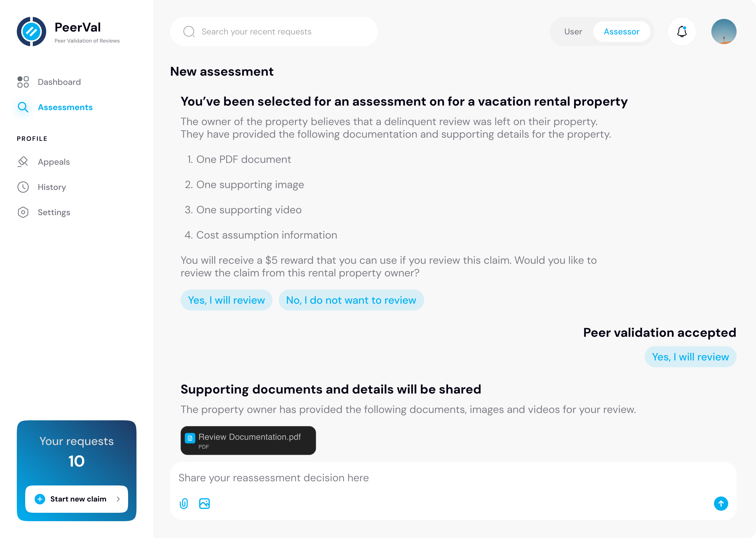Viewport: 756px width, 538px height.
Task: Open the Review Documentation.pdf attachment
Action: click(248, 440)
